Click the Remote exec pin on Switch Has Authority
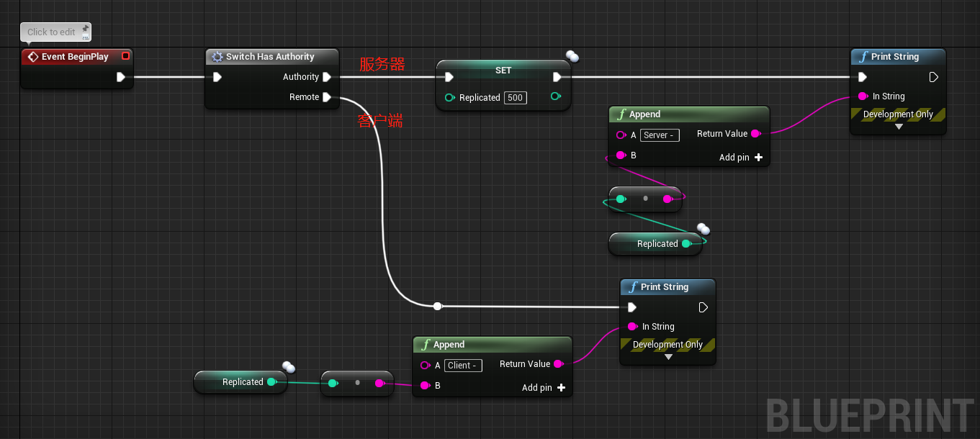980x439 pixels. pos(328,96)
